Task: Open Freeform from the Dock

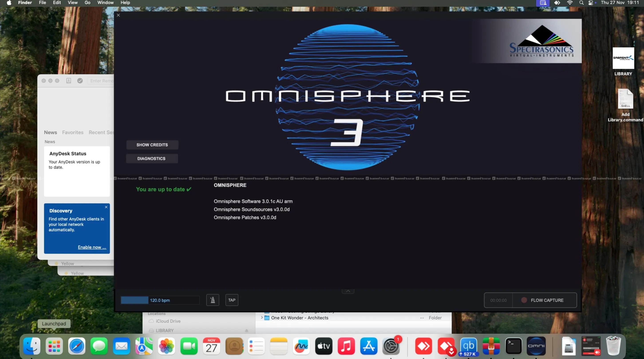Action: click(301, 346)
